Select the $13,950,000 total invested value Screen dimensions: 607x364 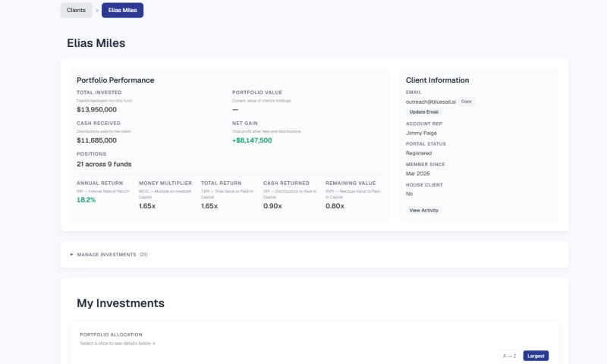[x=96, y=109]
